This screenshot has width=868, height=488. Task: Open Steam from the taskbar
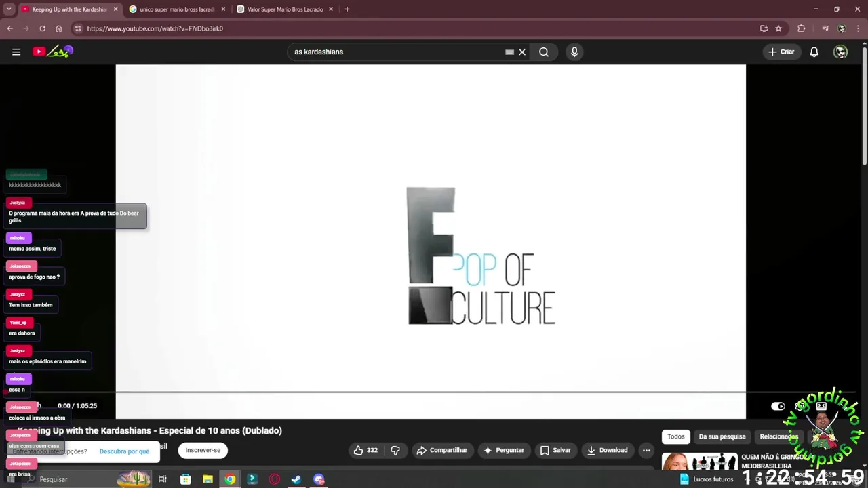click(296, 479)
